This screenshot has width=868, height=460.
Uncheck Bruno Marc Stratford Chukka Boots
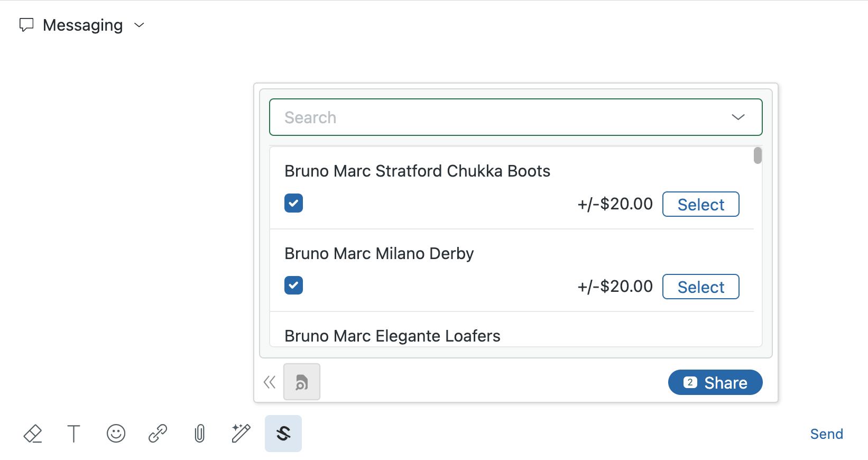coord(293,203)
